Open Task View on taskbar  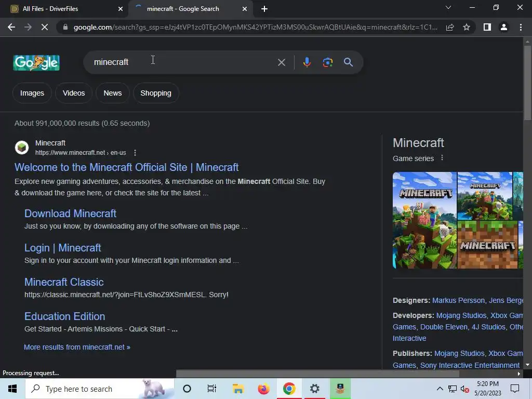(212, 389)
